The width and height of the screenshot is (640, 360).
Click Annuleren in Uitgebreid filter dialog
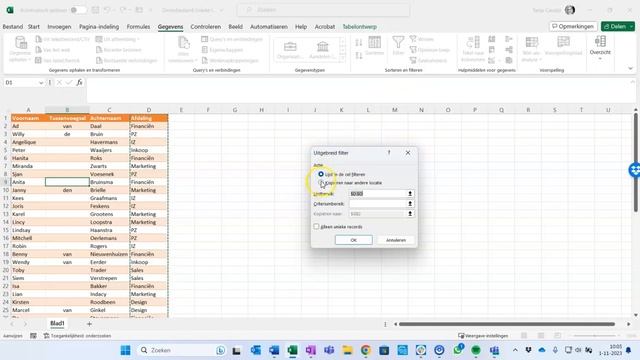tap(396, 240)
